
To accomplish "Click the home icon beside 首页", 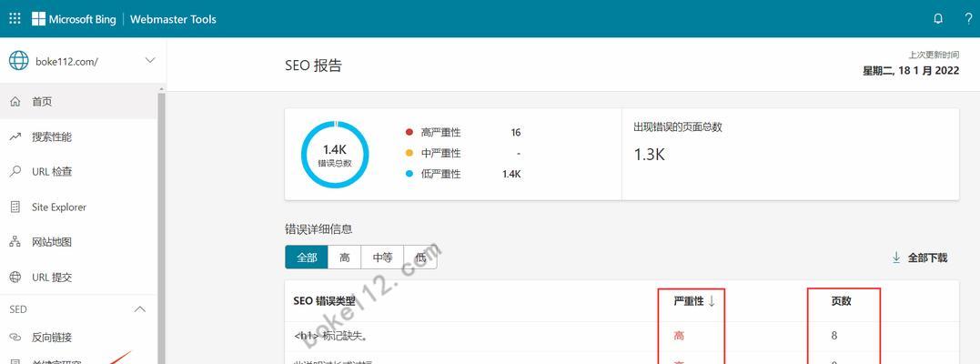I will point(15,101).
